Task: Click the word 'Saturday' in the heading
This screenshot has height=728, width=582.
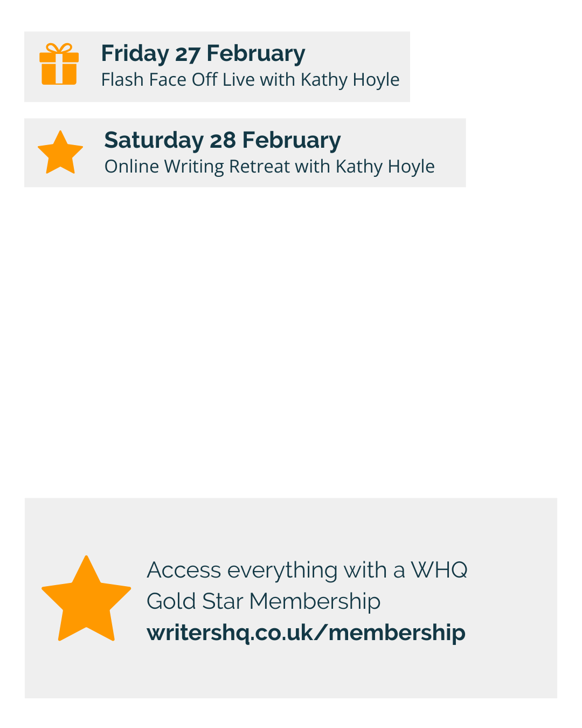Action: (x=154, y=140)
